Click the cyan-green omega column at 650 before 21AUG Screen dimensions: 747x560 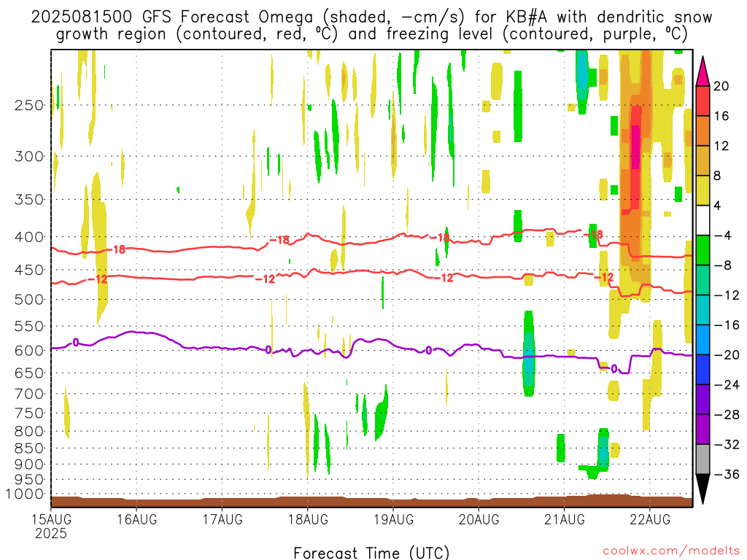529,354
